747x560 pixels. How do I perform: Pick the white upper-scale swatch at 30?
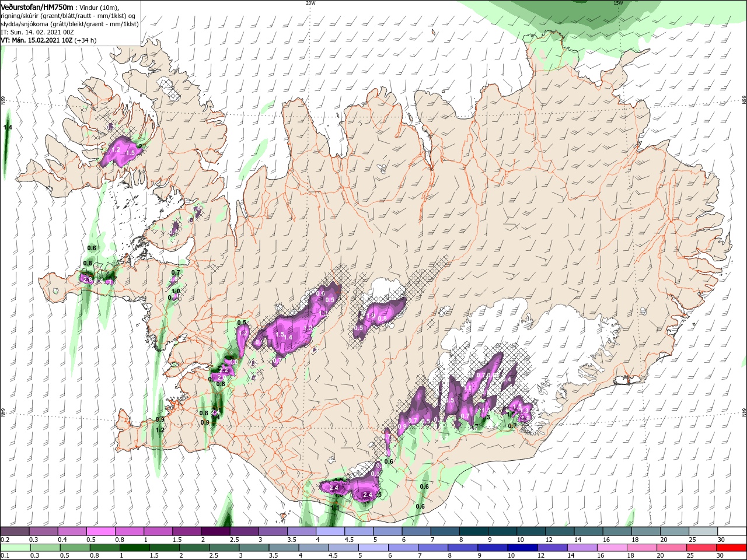point(732,531)
